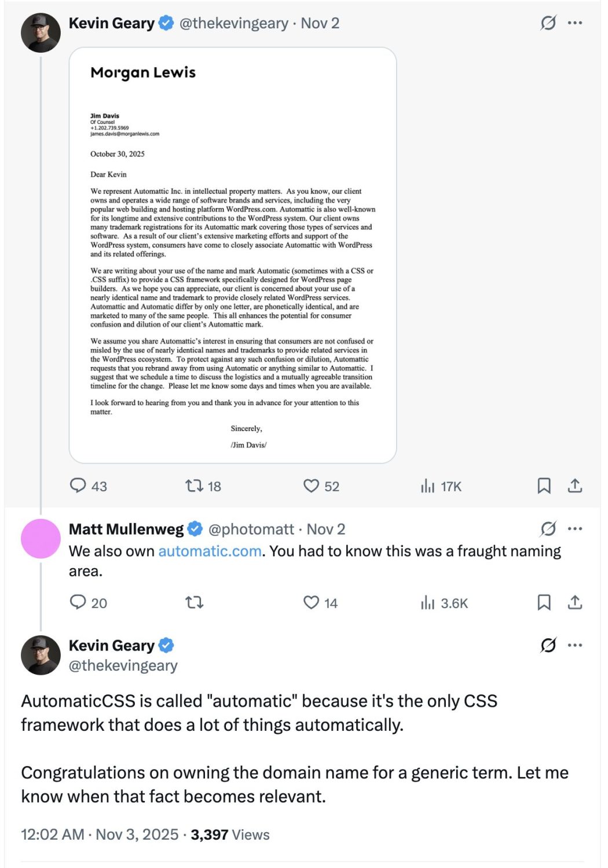Reply to Matt Mullenweg's tweet
Image resolution: width=608 pixels, height=868 pixels.
pos(78,602)
